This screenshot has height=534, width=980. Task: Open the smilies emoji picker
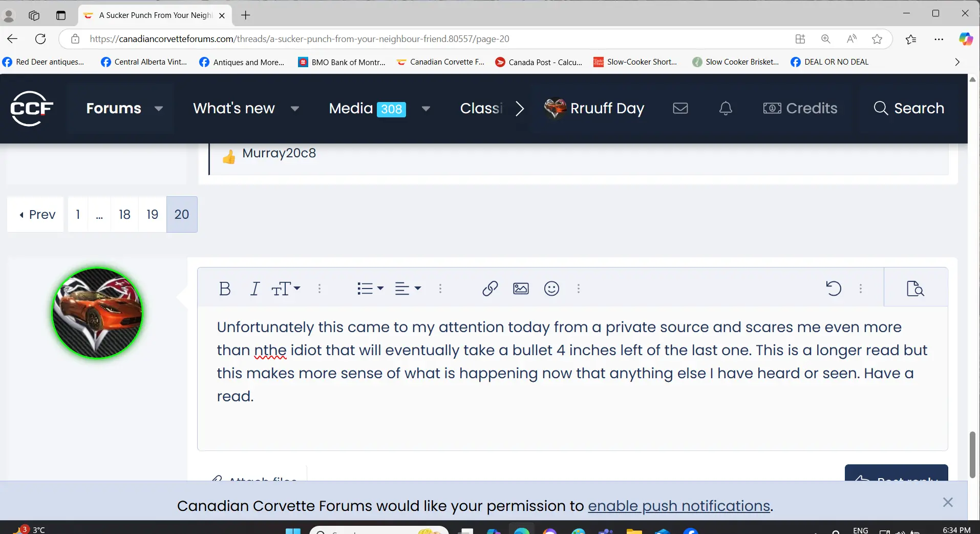click(551, 289)
